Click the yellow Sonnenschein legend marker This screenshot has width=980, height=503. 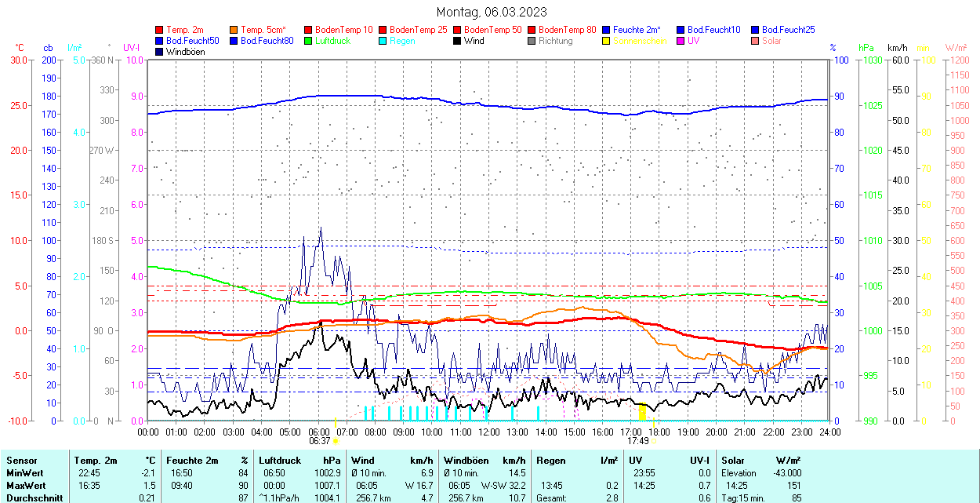coord(607,41)
